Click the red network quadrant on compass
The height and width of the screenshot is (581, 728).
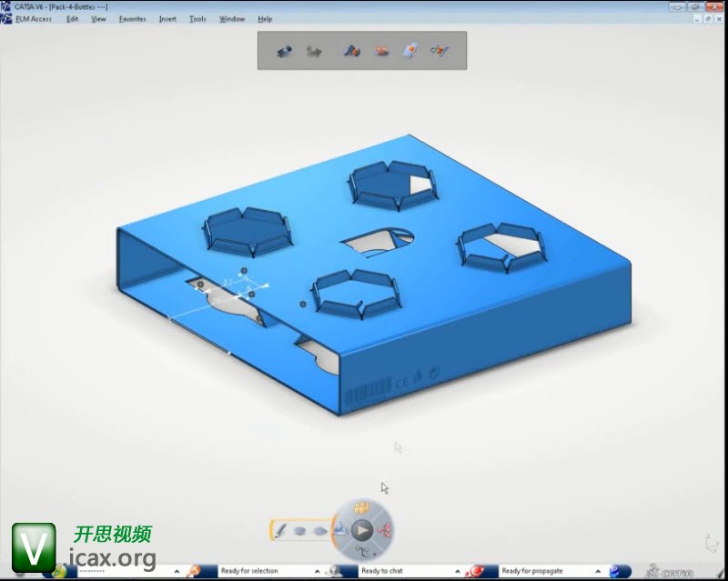point(384,529)
